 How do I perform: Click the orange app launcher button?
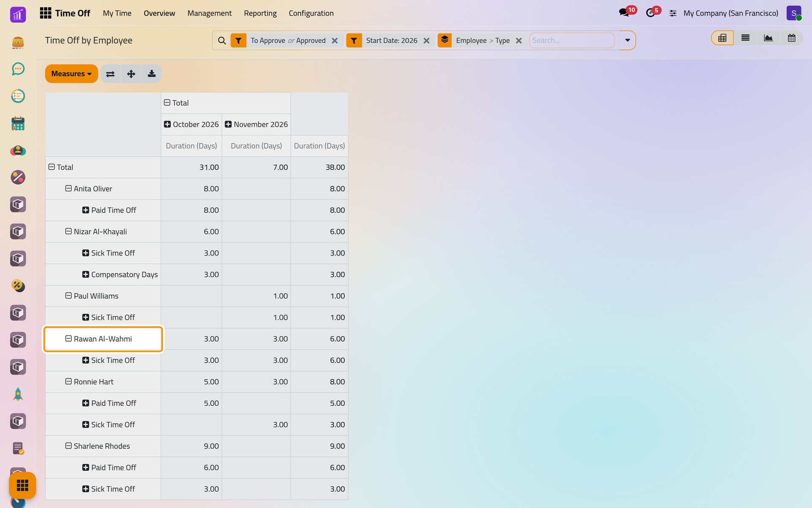point(22,485)
